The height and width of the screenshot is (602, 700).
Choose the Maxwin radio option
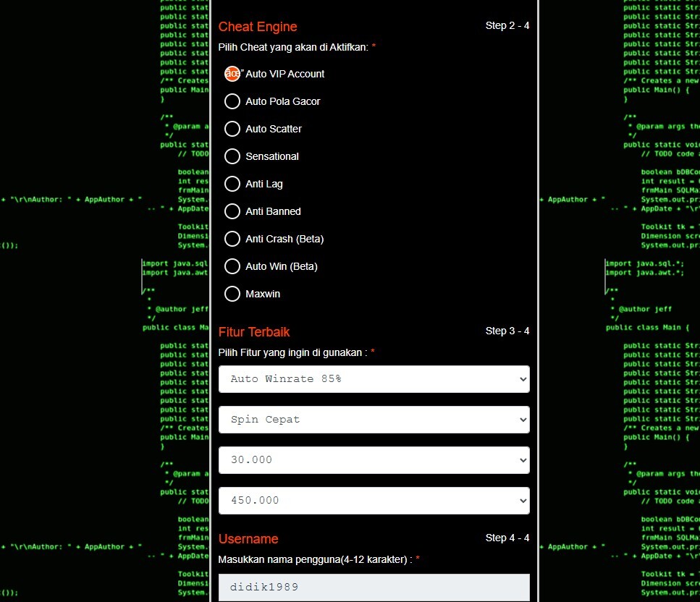click(x=232, y=294)
